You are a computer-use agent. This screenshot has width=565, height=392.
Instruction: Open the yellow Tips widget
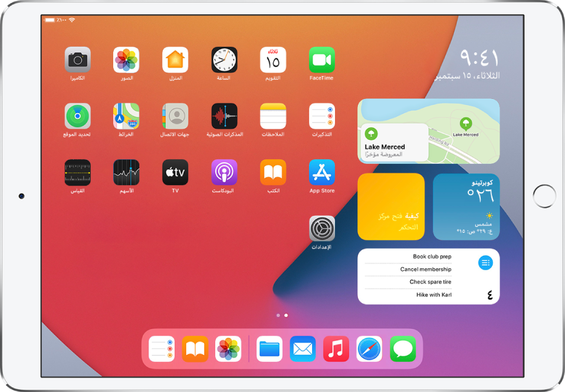click(x=391, y=207)
